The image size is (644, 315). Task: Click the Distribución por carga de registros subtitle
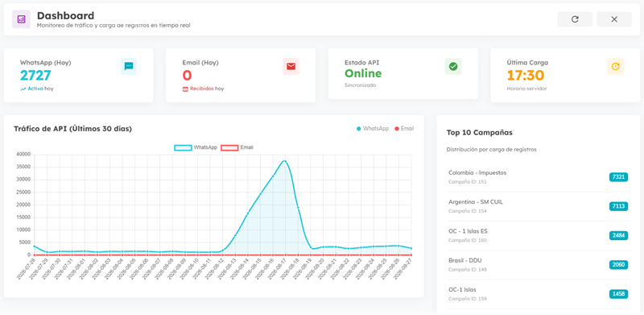(x=491, y=150)
